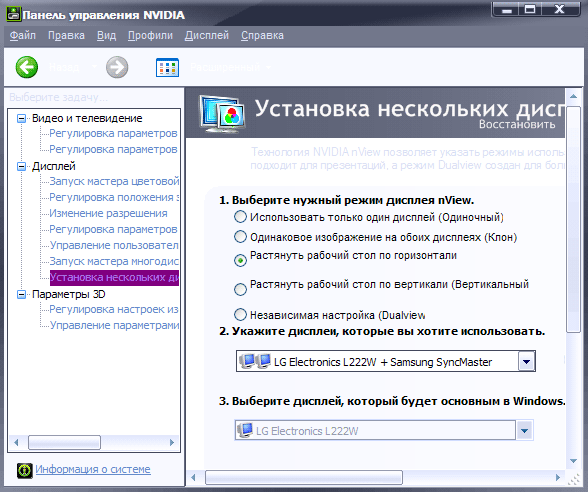588x492 pixels.
Task: Click main panel scroll left arrow
Action: pos(194,478)
